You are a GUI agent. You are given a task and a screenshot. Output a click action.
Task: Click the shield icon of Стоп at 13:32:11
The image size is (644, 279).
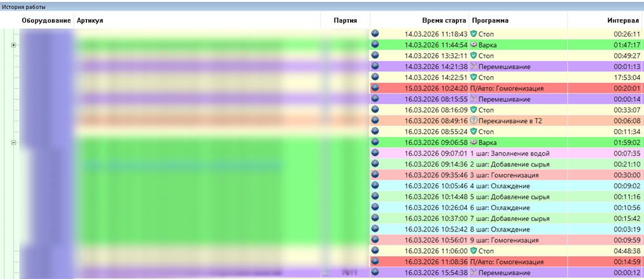[474, 56]
